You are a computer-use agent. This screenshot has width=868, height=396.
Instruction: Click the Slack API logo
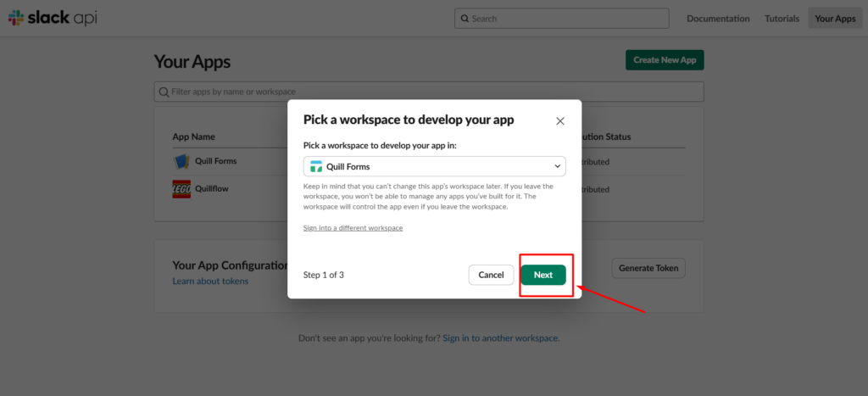53,18
